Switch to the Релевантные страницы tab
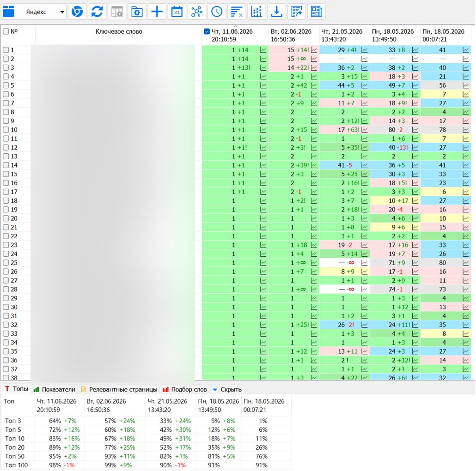476x471 pixels. pos(119,389)
